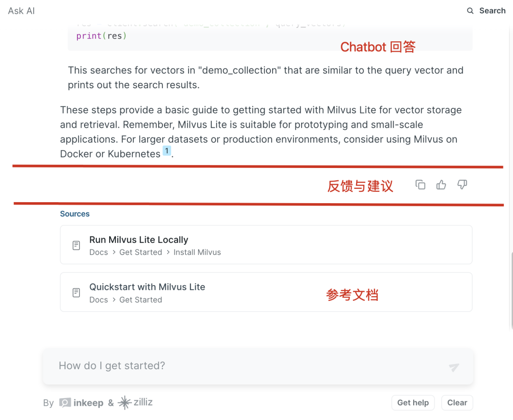Click the document icon for Quickstart with Milvus Lite
This screenshot has height=420, width=513.
tap(76, 292)
